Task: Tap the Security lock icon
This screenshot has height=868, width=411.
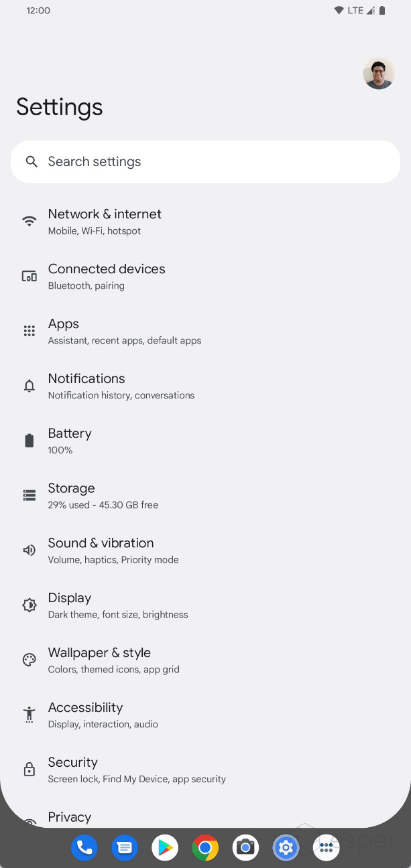Action: [x=29, y=770]
